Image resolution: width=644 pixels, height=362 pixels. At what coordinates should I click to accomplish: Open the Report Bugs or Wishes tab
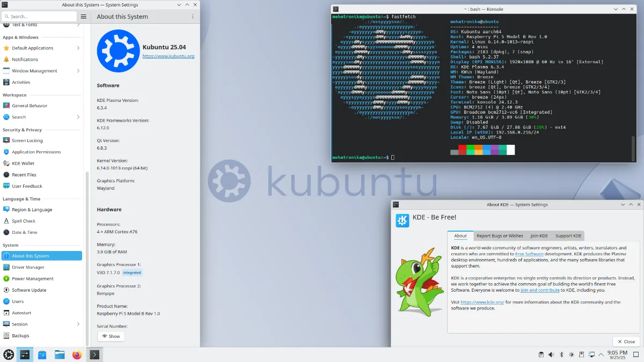click(x=500, y=236)
